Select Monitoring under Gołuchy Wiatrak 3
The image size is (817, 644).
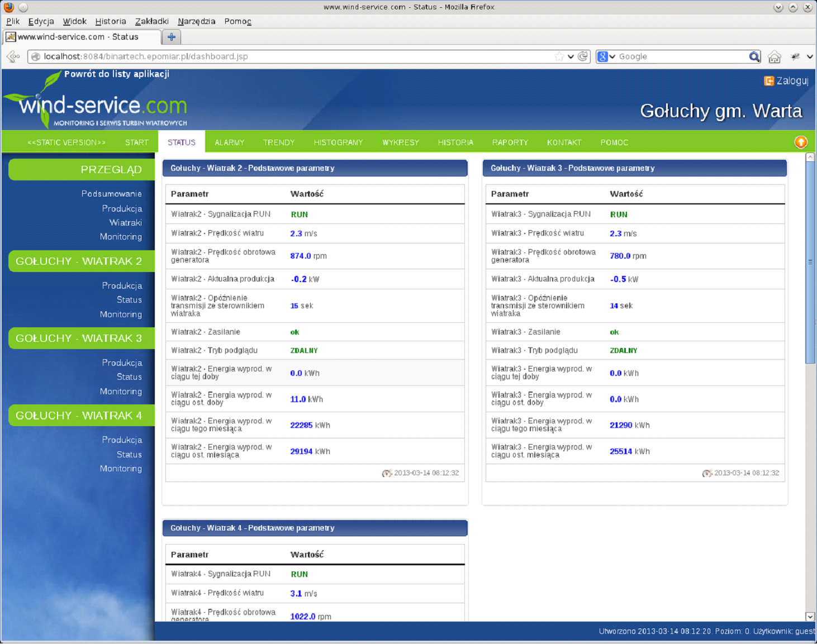point(121,392)
